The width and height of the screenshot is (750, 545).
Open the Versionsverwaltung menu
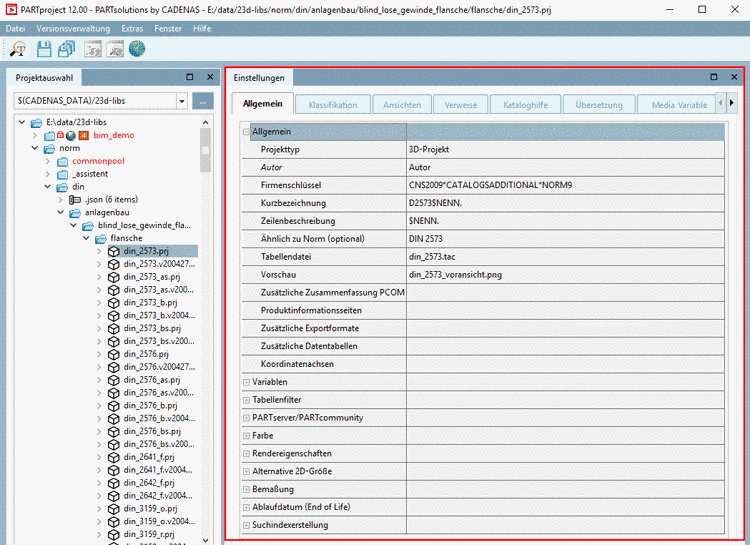coord(74,29)
